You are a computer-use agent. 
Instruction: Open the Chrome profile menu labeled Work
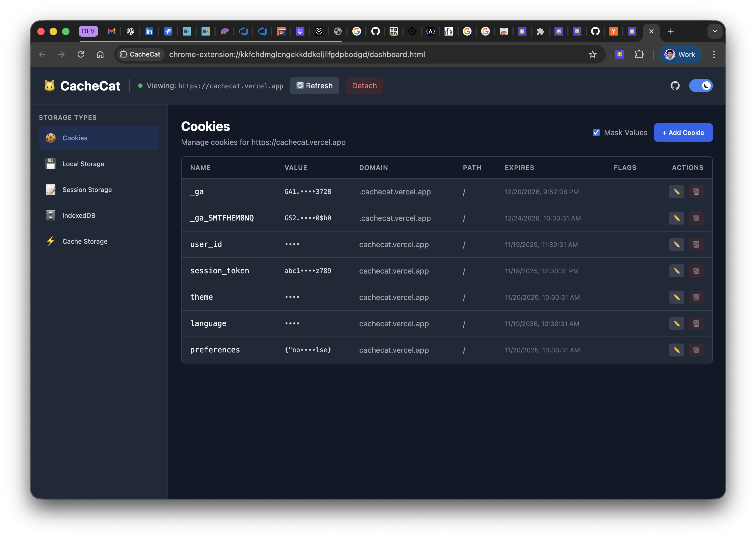(x=680, y=54)
